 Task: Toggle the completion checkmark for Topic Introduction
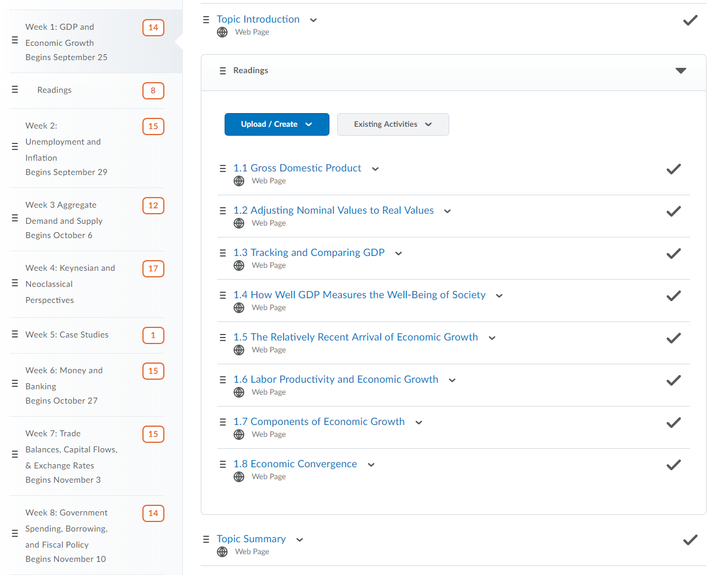[x=690, y=21]
